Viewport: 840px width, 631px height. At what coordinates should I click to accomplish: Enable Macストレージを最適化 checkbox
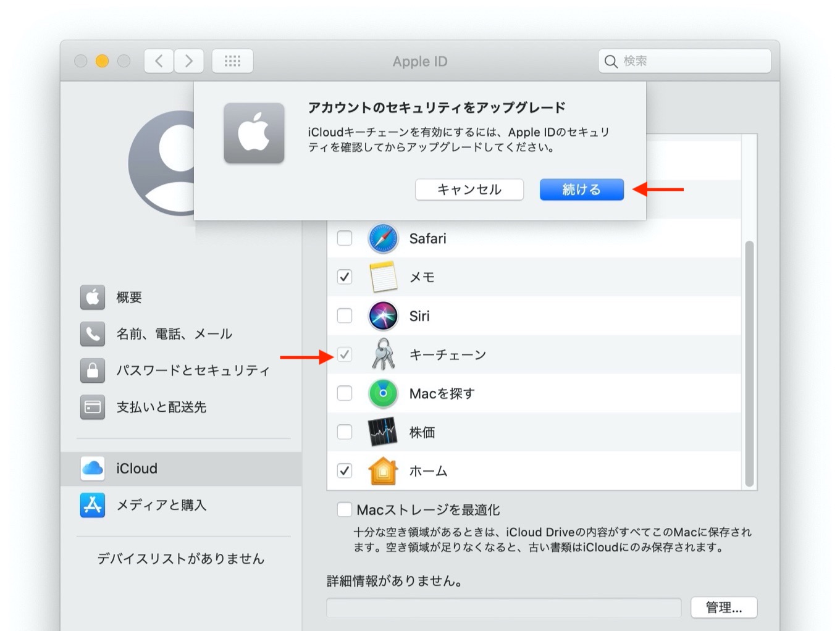[x=345, y=509]
